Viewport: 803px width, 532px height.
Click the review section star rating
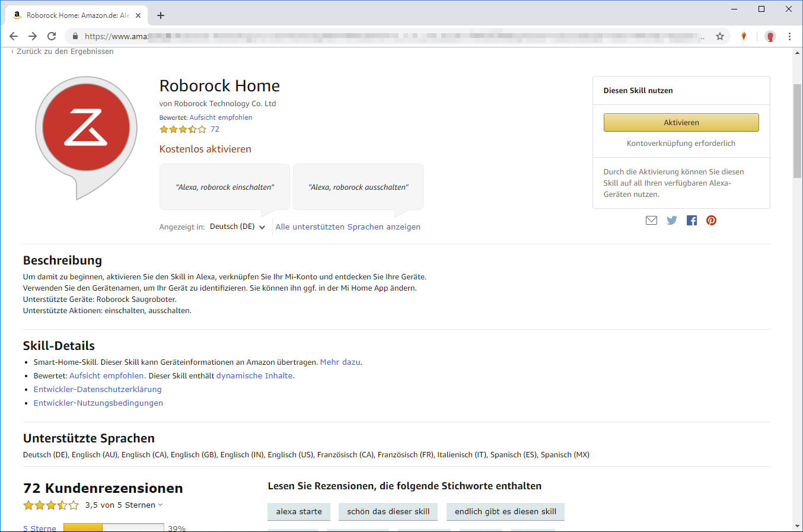(51, 505)
